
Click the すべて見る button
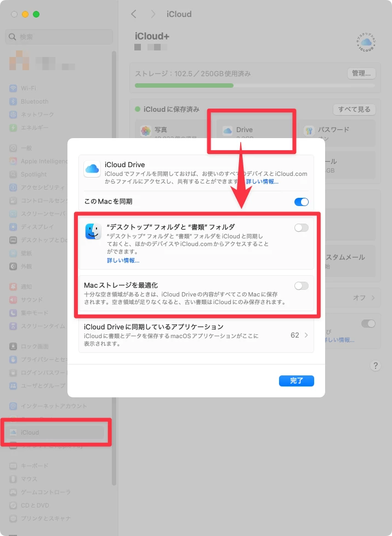coord(354,110)
